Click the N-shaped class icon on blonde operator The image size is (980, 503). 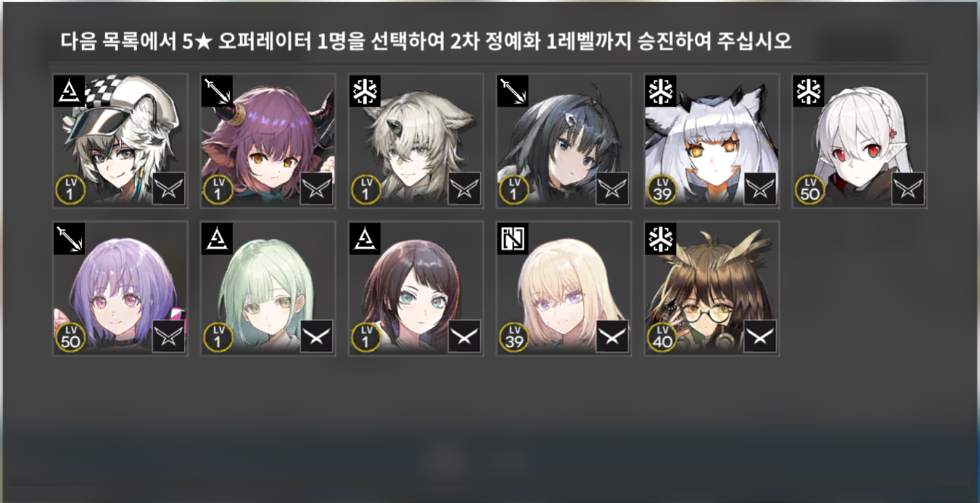click(x=512, y=238)
